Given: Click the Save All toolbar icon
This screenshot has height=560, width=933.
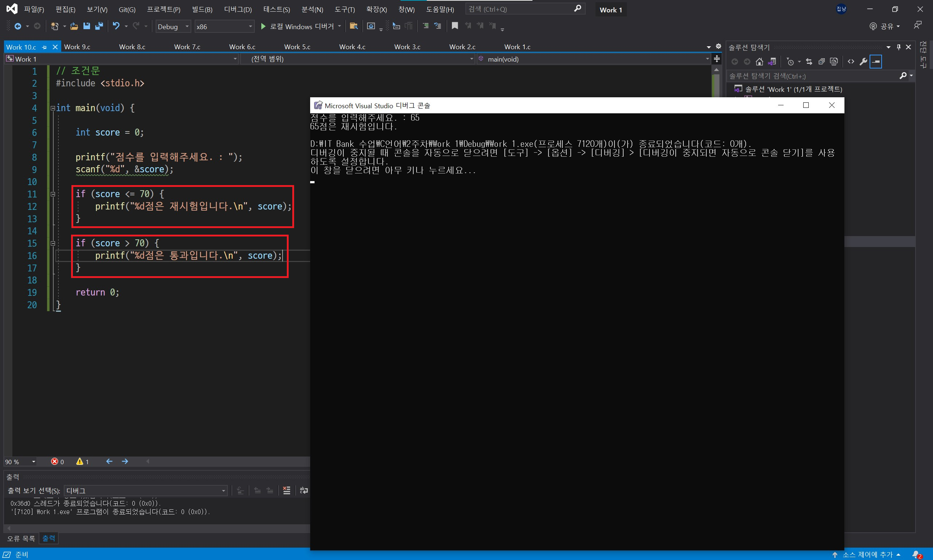Looking at the screenshot, I should (99, 26).
